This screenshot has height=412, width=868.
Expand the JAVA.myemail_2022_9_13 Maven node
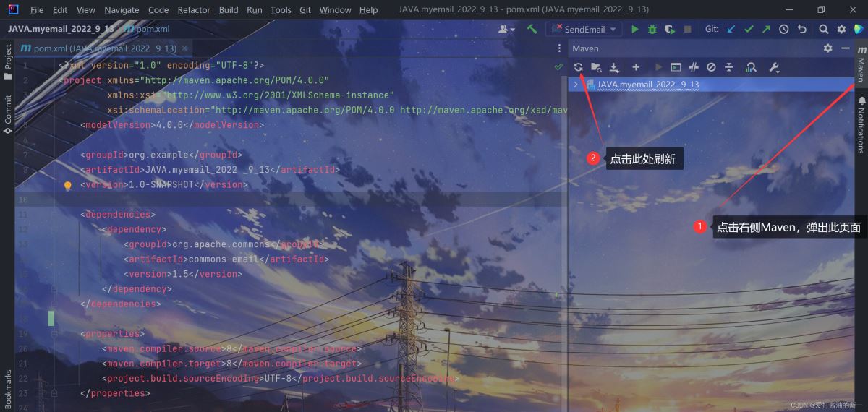coord(576,85)
